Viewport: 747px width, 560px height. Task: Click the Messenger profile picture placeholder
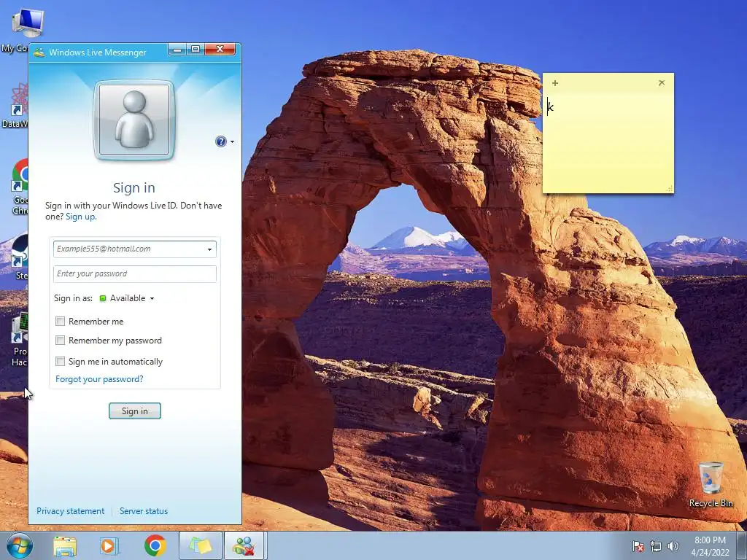pos(134,120)
